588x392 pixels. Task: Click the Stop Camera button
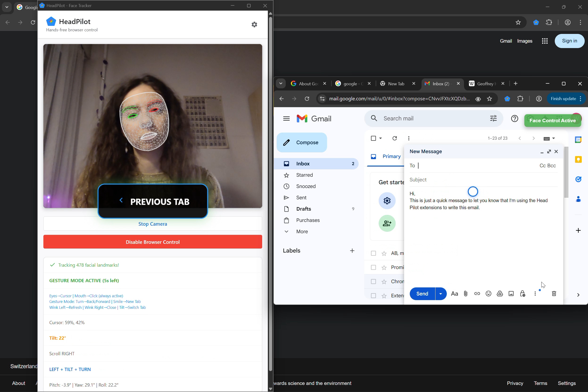tap(153, 224)
